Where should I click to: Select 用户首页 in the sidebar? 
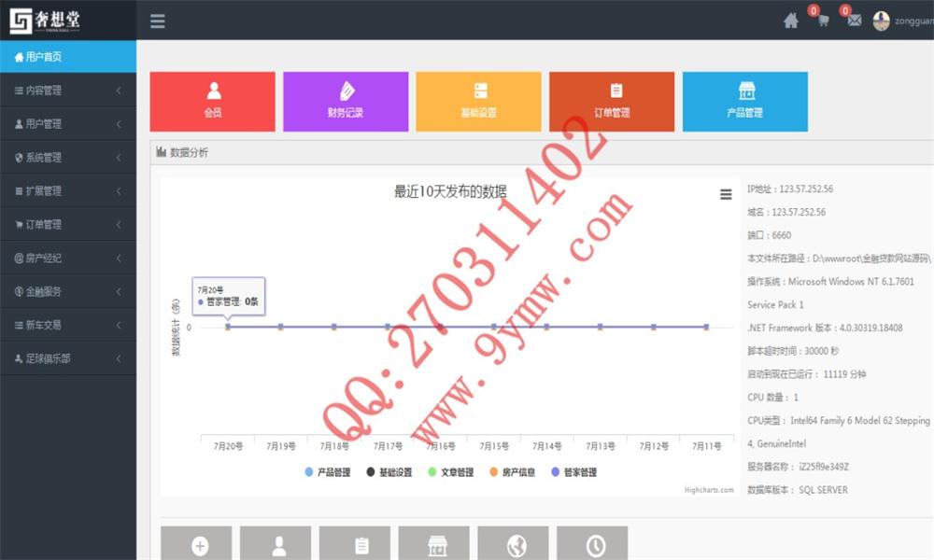tap(68, 57)
